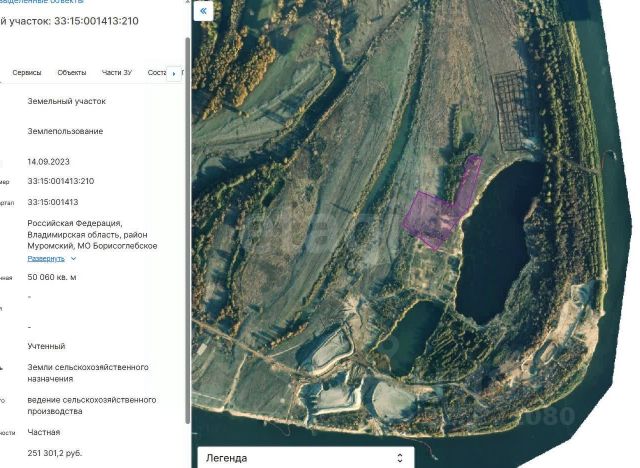Select the partially visible Состав tab
Screen dimensions: 640x468
click(x=157, y=73)
